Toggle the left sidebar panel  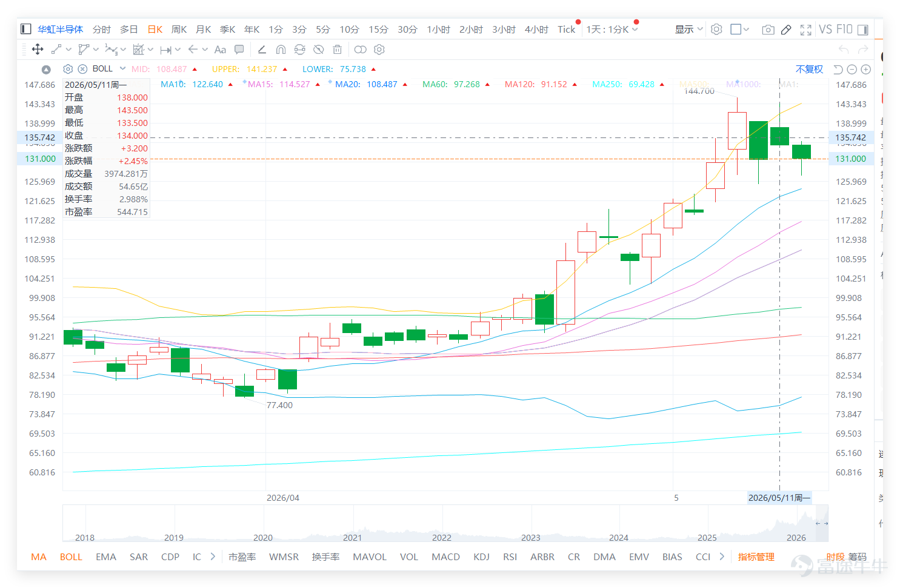coord(25,29)
